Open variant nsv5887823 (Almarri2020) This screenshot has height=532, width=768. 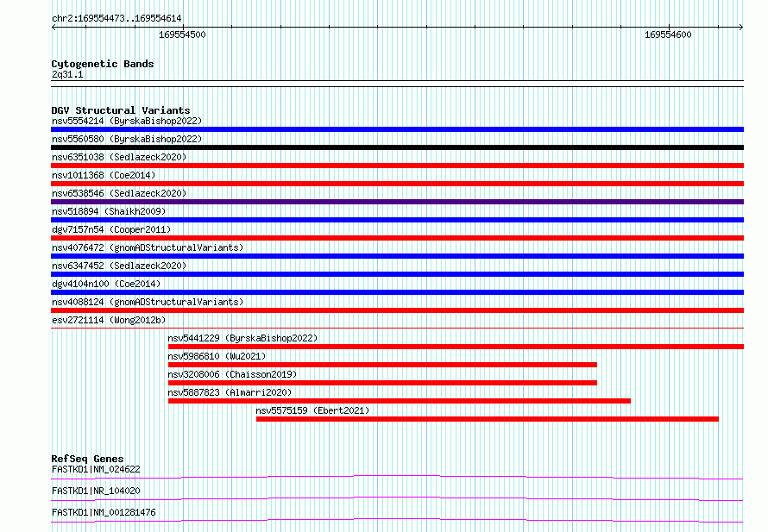tap(230, 392)
